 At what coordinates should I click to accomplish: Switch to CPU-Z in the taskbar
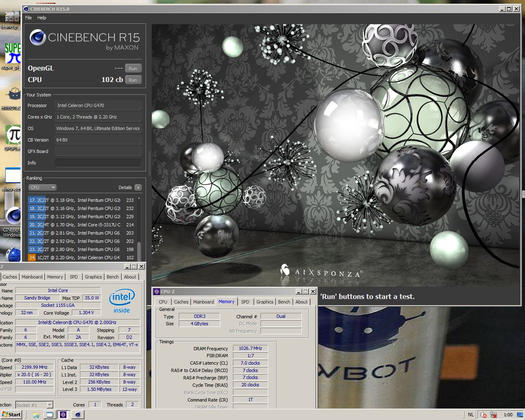pyautogui.click(x=63, y=415)
